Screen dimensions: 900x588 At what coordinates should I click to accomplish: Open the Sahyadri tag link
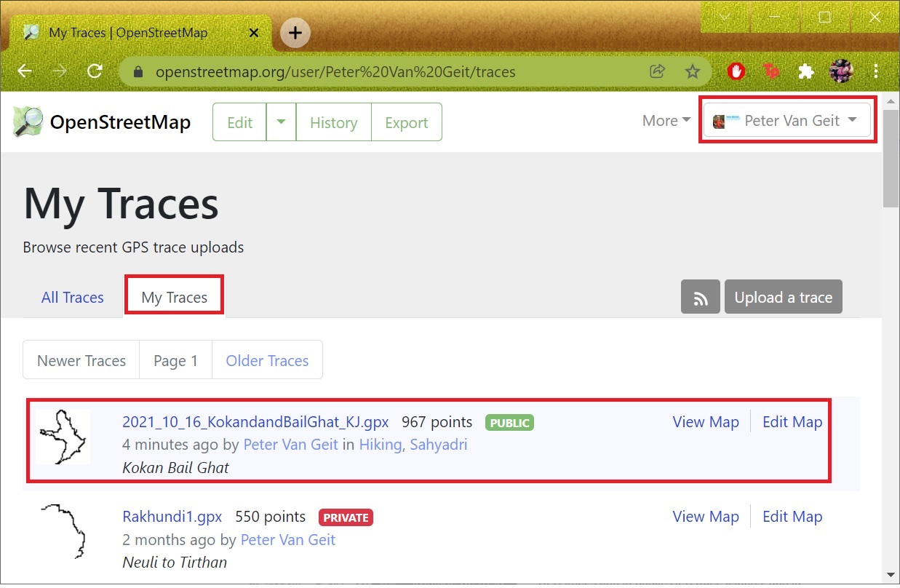[x=439, y=445]
